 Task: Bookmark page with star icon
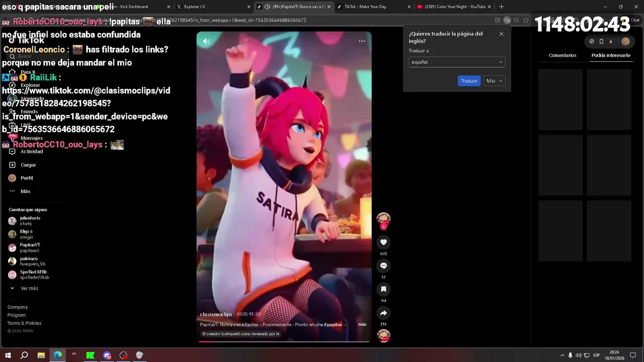[526, 20]
